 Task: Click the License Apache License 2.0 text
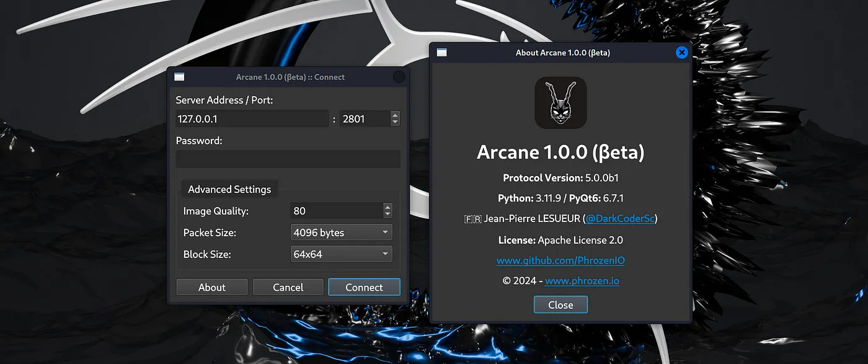[x=560, y=239]
